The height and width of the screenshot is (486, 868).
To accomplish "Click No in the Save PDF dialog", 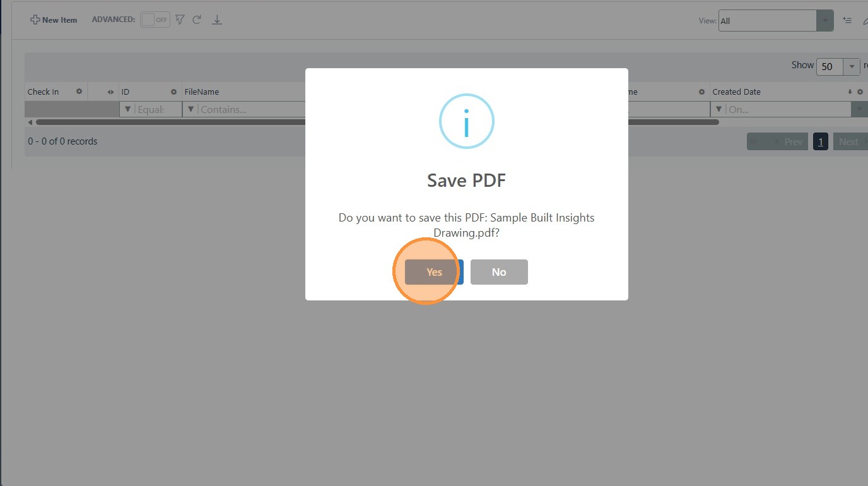I will 499,272.
